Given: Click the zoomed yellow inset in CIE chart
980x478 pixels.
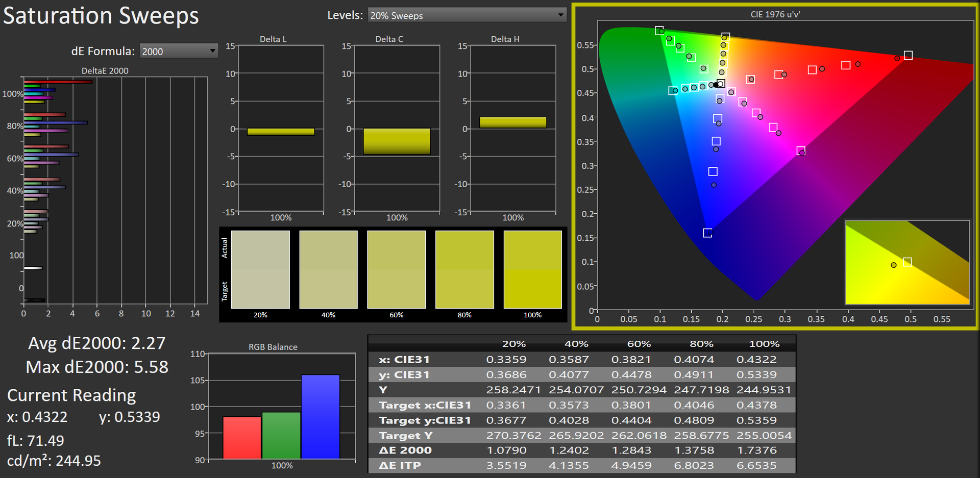Looking at the screenshot, I should (x=907, y=262).
